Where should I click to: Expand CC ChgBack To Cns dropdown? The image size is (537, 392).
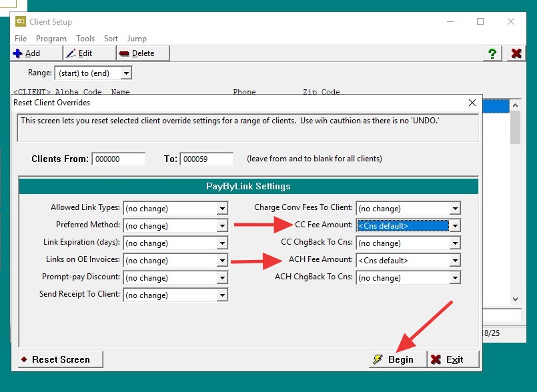point(455,243)
